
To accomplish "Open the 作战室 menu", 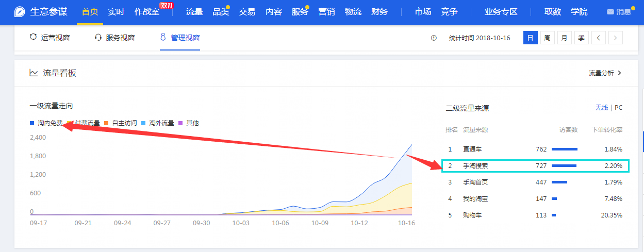I will pos(147,12).
